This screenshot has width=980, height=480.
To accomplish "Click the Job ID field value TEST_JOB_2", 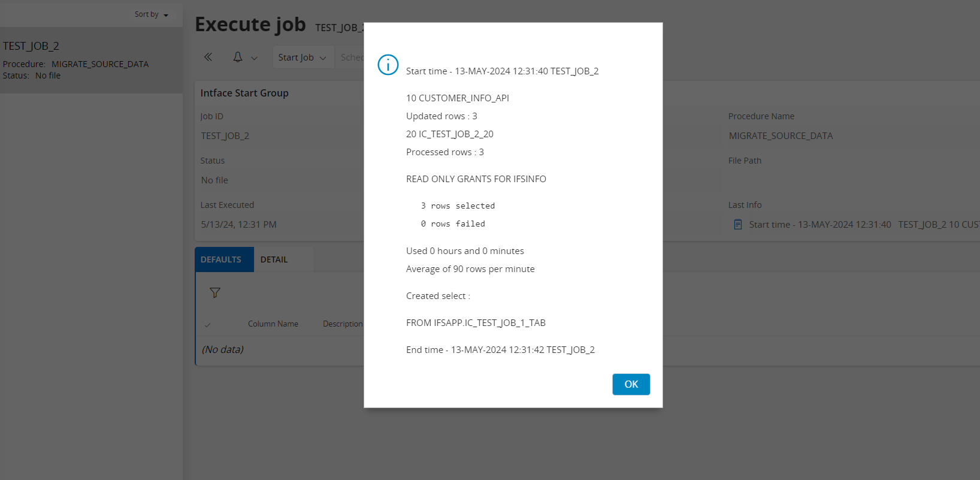I will click(225, 136).
